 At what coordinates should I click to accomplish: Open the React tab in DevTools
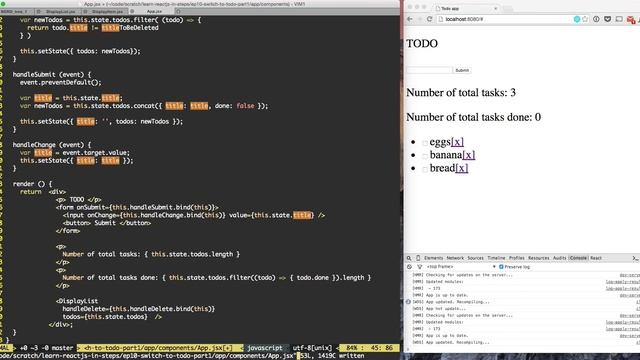pos(596,258)
